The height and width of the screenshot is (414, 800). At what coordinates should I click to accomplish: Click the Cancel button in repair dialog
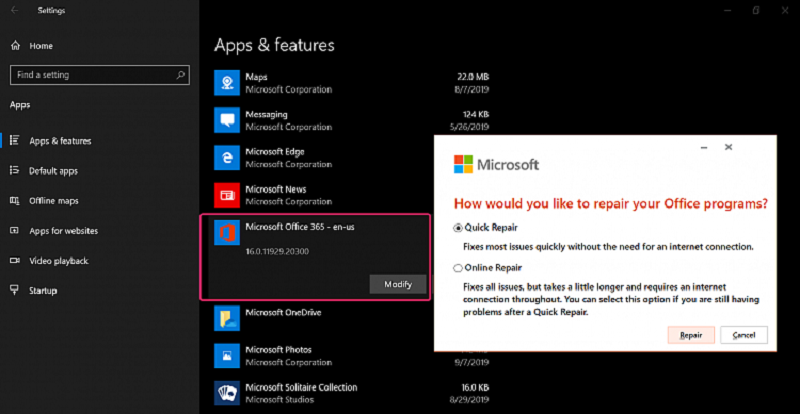point(744,335)
